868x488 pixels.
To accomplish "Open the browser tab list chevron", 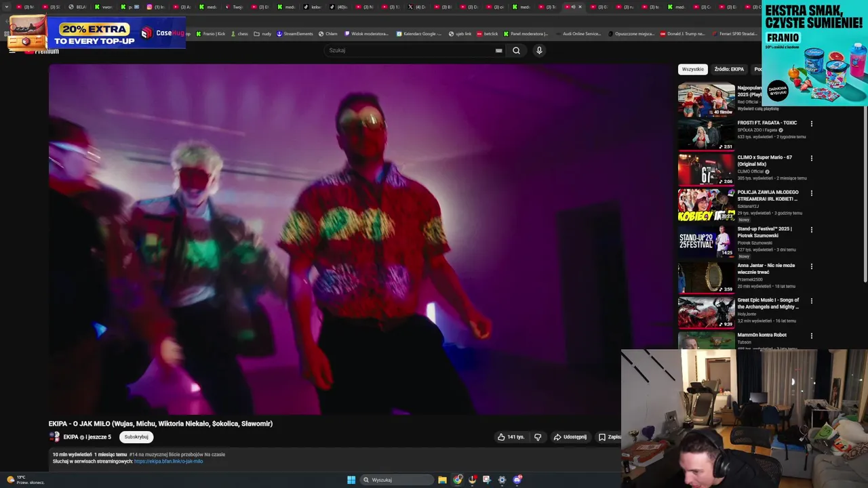I will [7, 7].
